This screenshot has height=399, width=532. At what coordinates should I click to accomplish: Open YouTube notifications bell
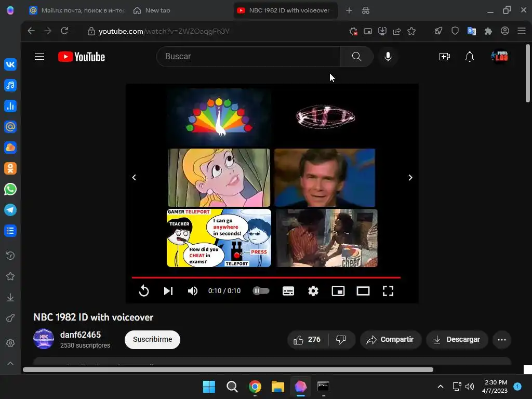click(x=470, y=56)
